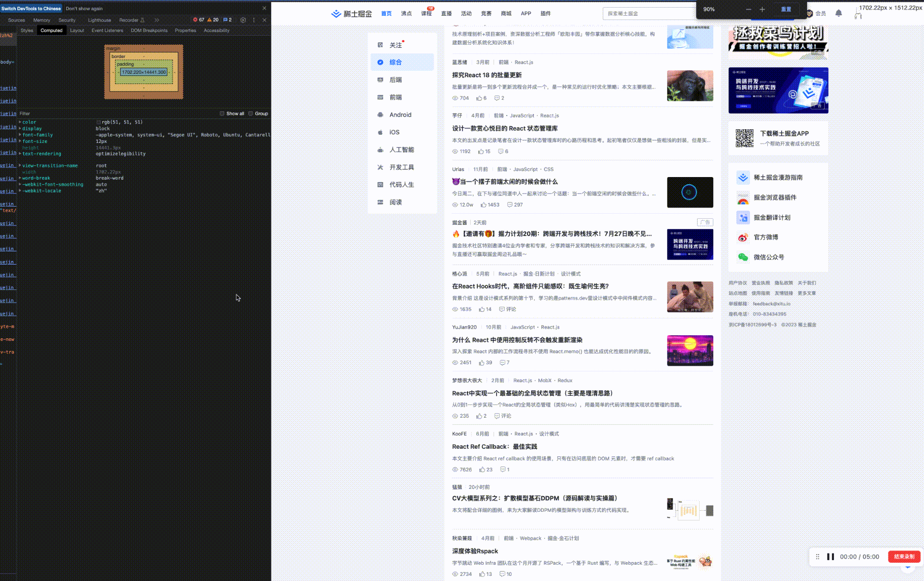Screen dimensions: 924x581
Task: Click the box model content size 1702.220×14441.300
Action: [143, 72]
